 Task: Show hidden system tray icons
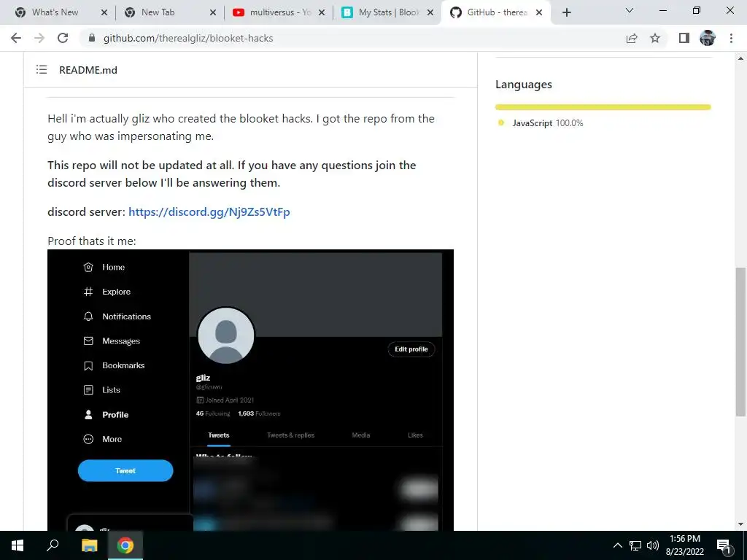[x=617, y=545]
